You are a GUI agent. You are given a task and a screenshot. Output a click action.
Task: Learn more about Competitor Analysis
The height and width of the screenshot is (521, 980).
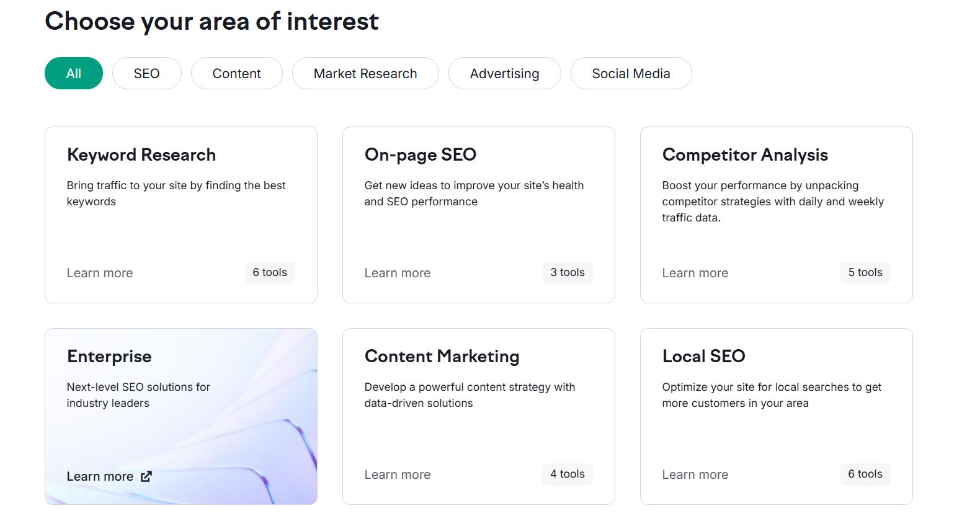click(695, 273)
